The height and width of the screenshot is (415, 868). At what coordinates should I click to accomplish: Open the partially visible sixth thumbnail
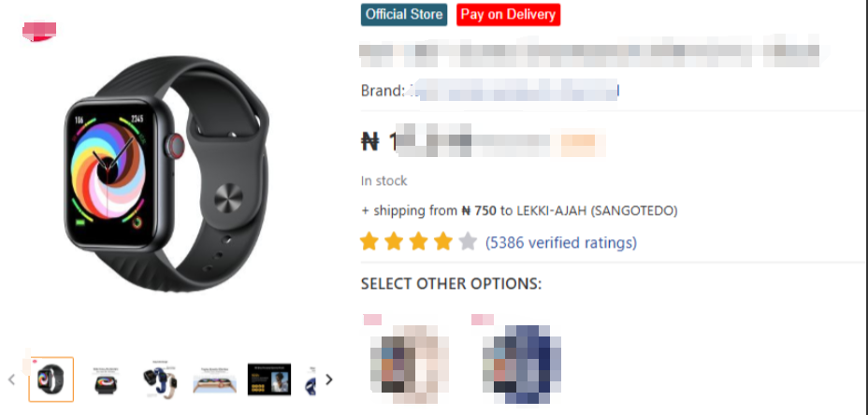(311, 380)
